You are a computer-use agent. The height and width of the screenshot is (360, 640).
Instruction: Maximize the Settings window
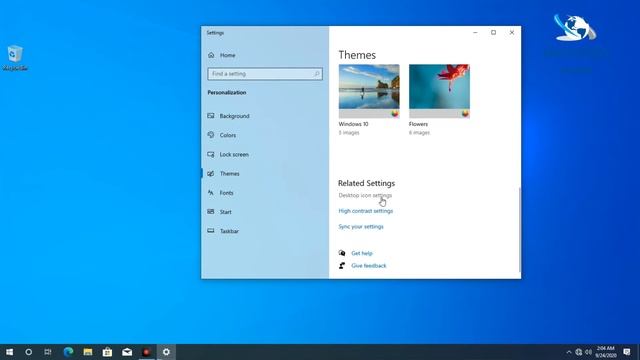tap(493, 33)
